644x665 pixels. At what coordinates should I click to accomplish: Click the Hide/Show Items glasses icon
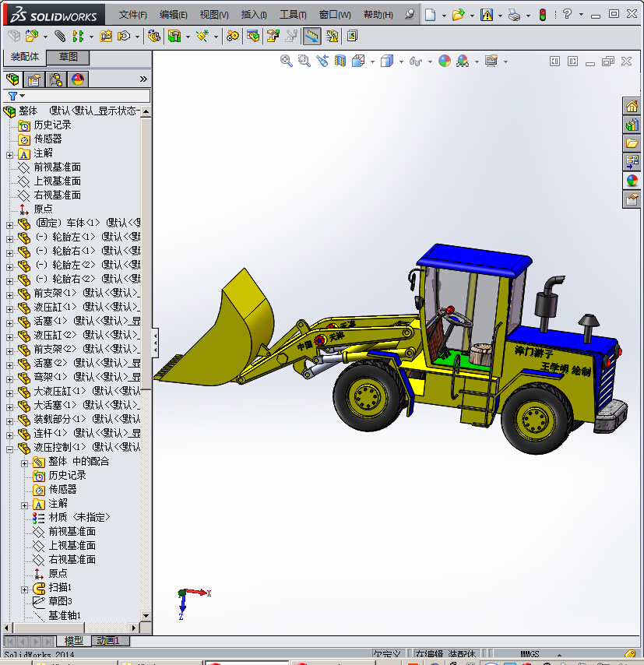[415, 62]
